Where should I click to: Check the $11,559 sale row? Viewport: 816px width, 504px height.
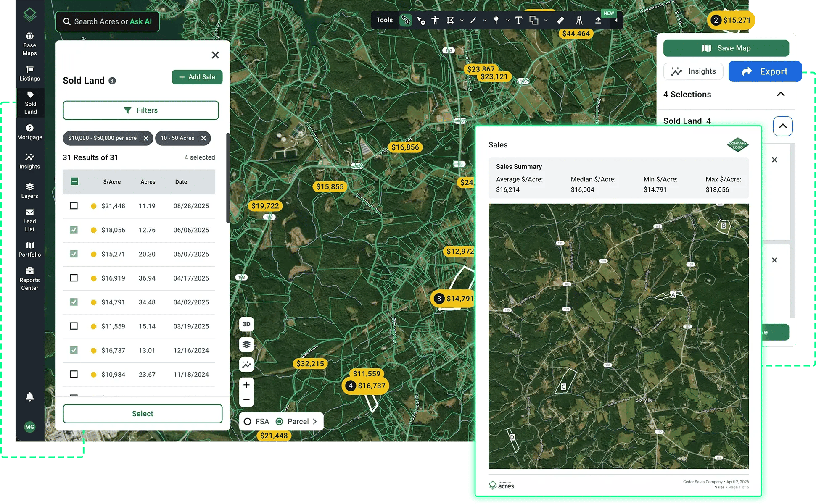point(74,326)
